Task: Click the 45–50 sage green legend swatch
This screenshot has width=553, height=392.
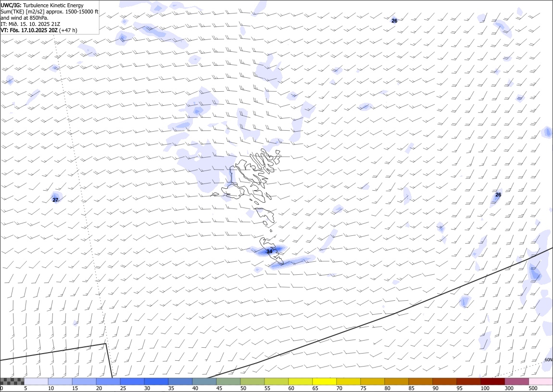Action: [228, 381]
